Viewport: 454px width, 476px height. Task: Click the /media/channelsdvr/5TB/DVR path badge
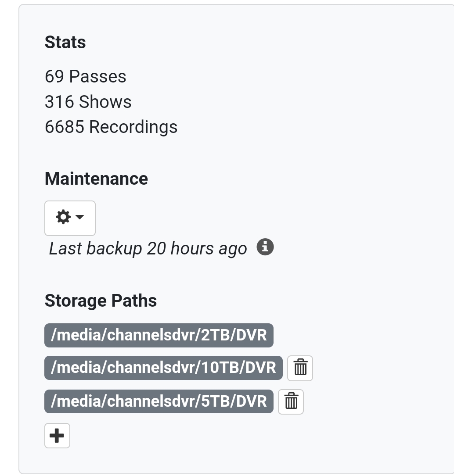tap(159, 401)
